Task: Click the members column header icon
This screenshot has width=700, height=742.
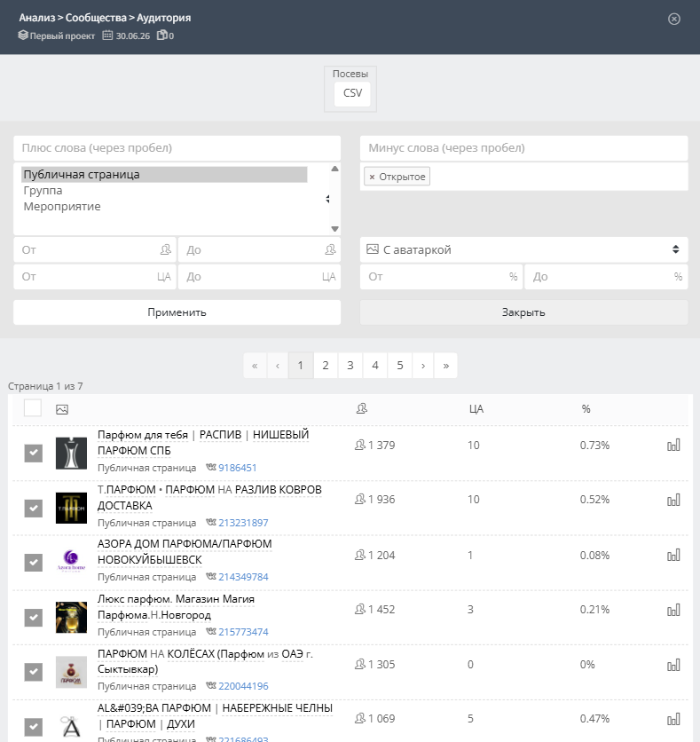Action: coord(362,408)
